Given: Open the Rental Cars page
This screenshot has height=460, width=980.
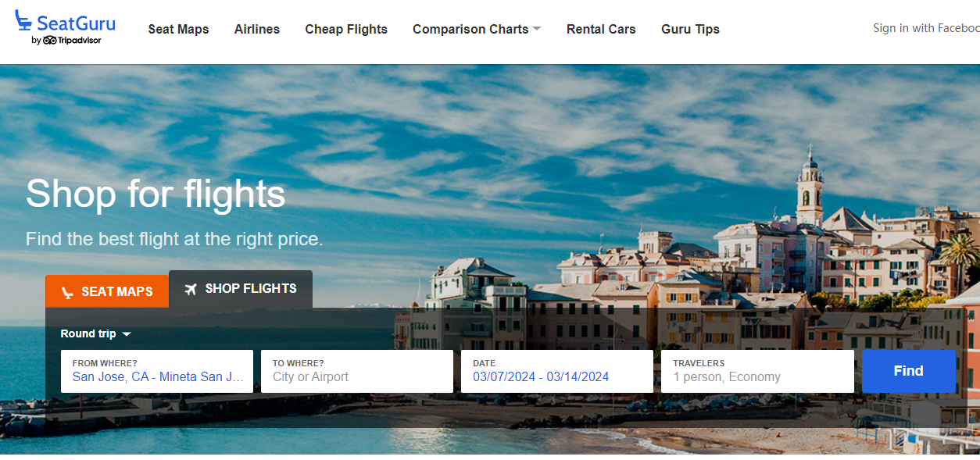Looking at the screenshot, I should pos(601,29).
